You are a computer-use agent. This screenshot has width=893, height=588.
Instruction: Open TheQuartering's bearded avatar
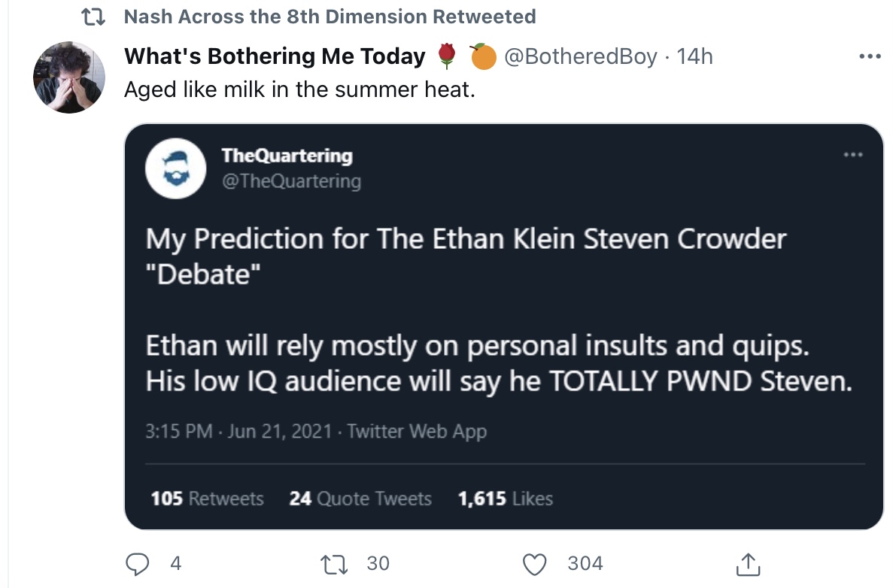[175, 168]
